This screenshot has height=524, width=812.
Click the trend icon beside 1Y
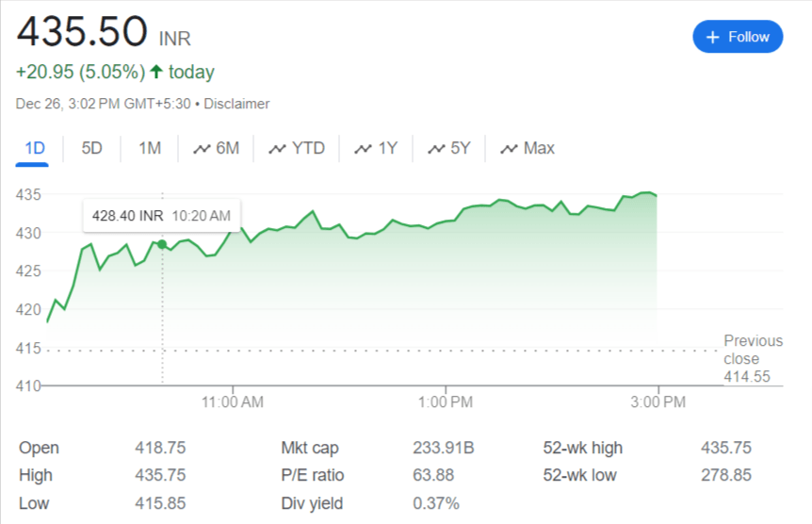coord(363,149)
